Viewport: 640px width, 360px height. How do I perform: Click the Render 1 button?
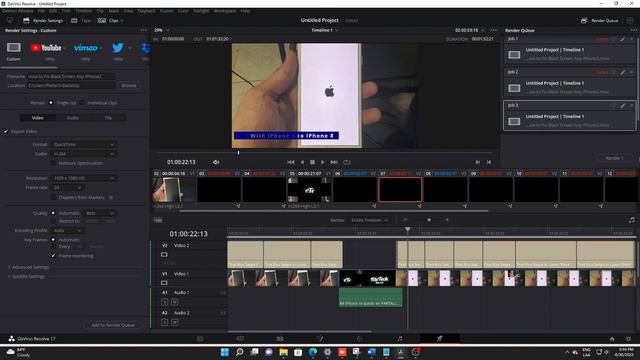point(614,158)
